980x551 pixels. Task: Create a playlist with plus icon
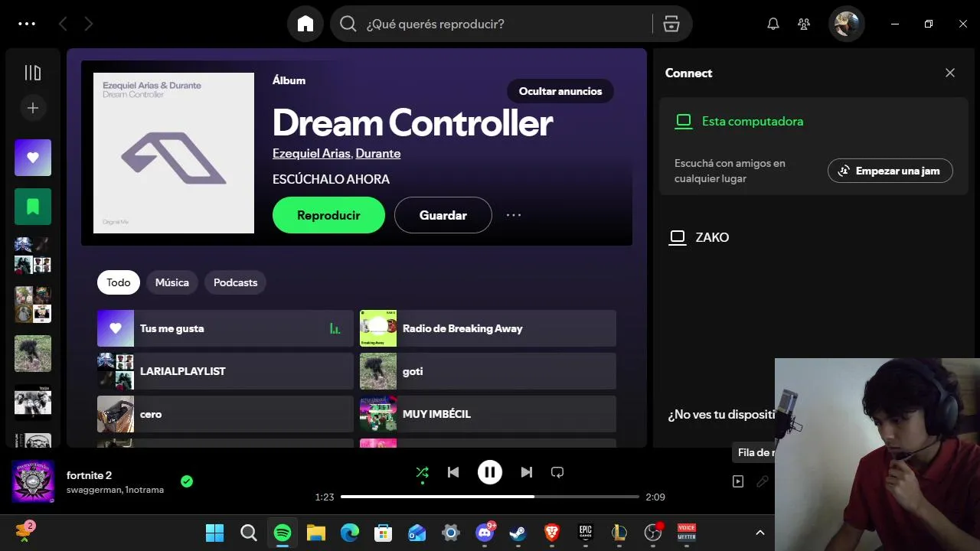(x=33, y=108)
